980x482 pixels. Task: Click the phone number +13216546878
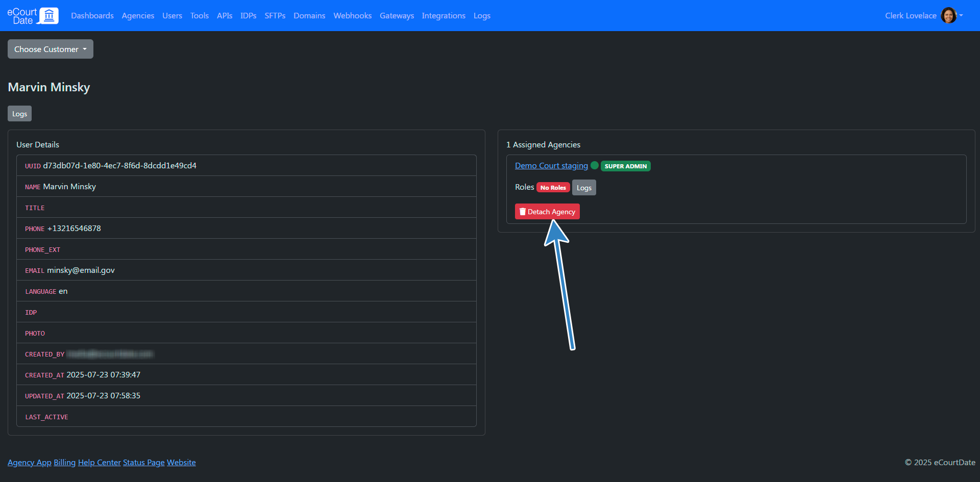[x=74, y=228]
